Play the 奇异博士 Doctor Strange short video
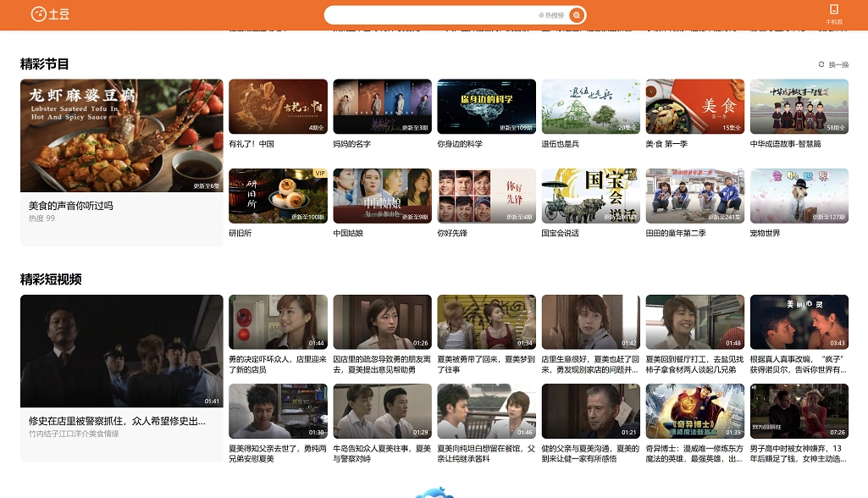This screenshot has height=498, width=868. pyautogui.click(x=694, y=412)
